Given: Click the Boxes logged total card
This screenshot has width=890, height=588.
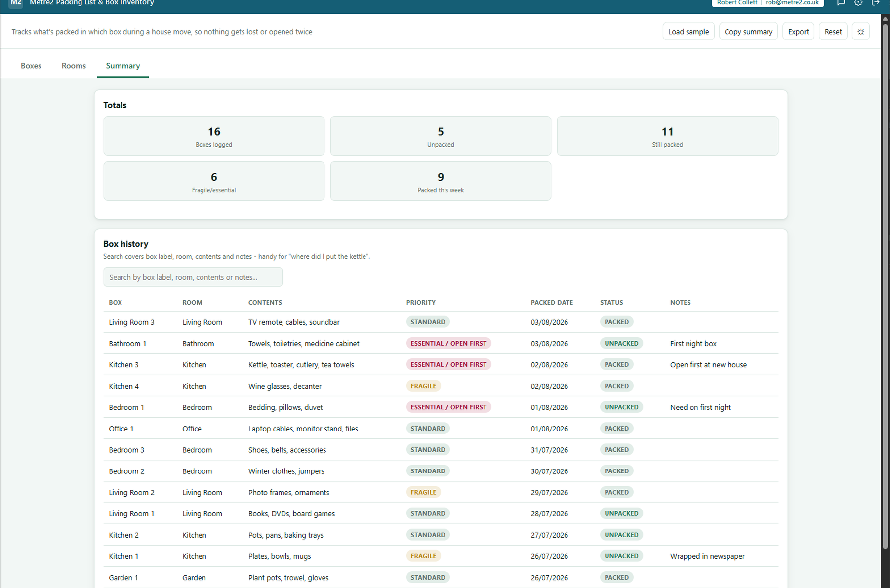Looking at the screenshot, I should [x=214, y=136].
